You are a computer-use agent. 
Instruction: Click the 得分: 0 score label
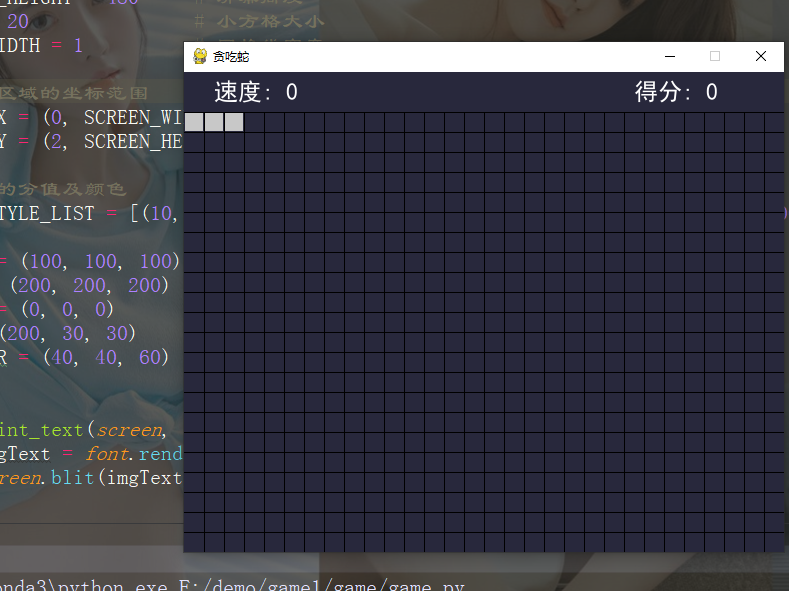point(676,92)
